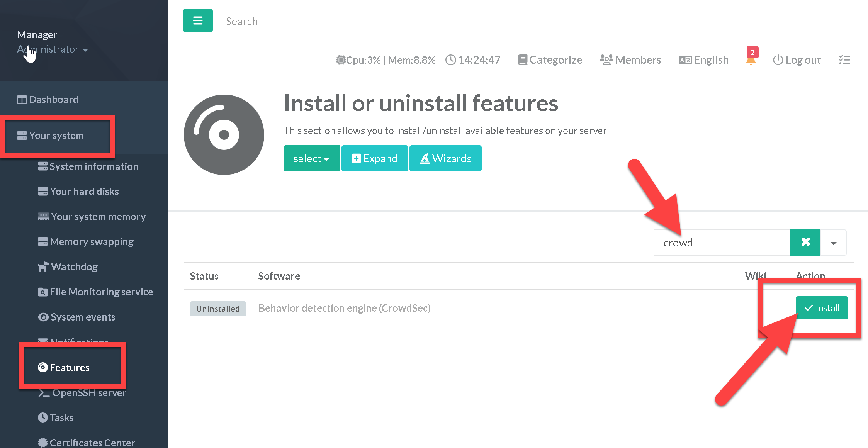Open the Dashboard menu item
Image resolution: width=868 pixels, height=448 pixels.
53,100
